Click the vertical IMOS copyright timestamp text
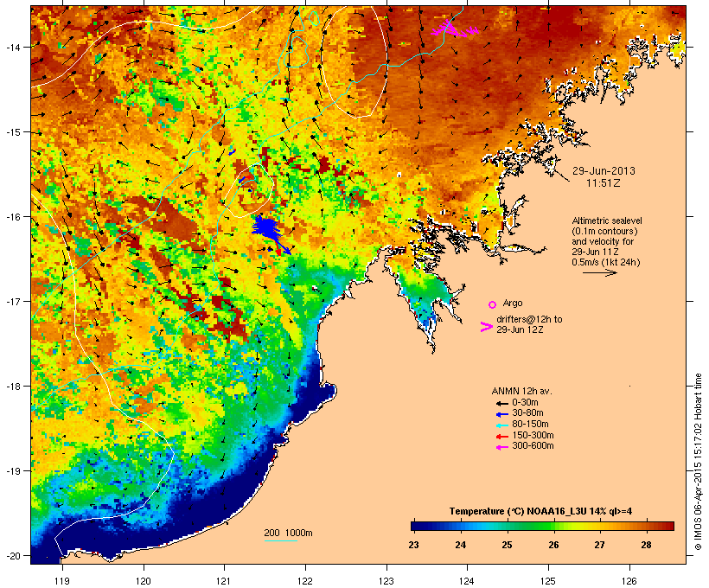Image resolution: width=709 pixels, height=588 pixels. [699, 462]
